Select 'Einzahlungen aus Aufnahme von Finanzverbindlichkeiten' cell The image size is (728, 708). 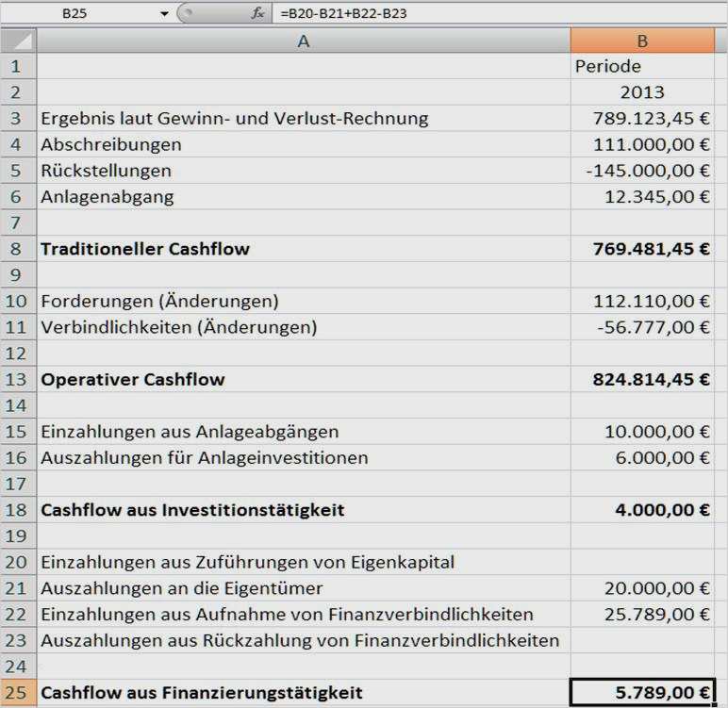304,615
